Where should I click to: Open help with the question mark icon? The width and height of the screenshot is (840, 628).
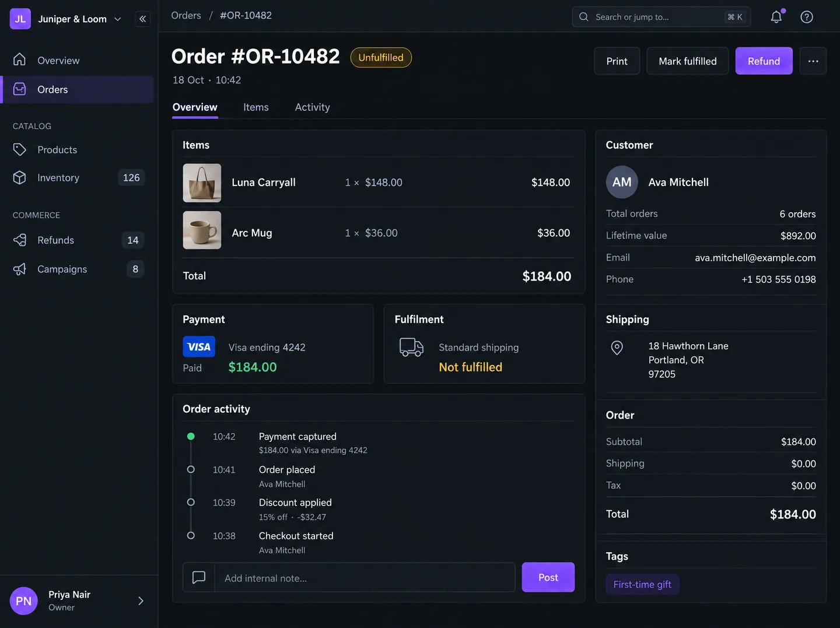click(x=807, y=17)
